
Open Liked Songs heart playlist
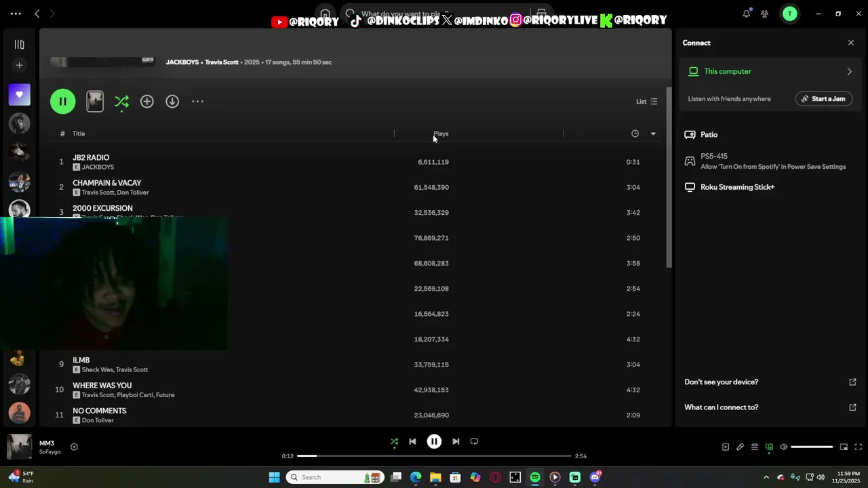pyautogui.click(x=19, y=94)
